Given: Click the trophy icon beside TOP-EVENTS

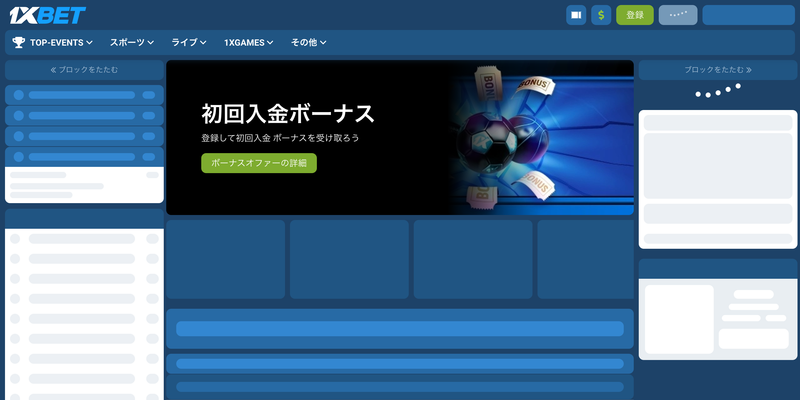Looking at the screenshot, I should pyautogui.click(x=18, y=42).
